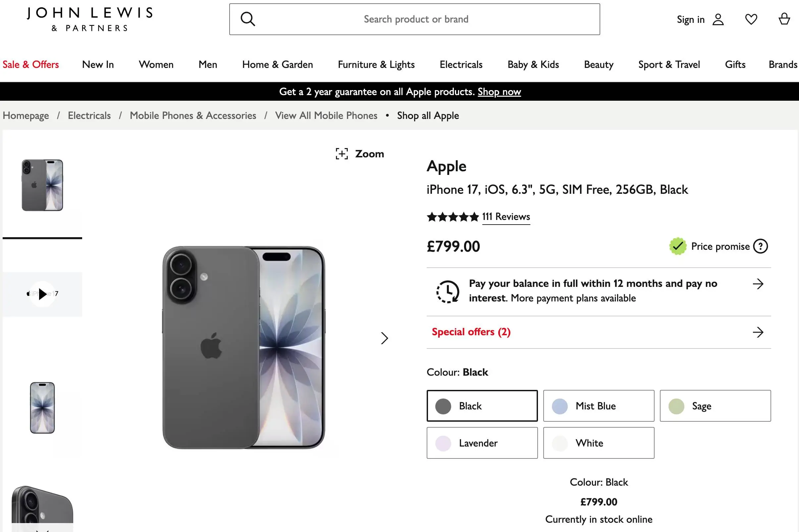This screenshot has height=532, width=799.
Task: Click the search magnifier icon
Action: coord(248,19)
